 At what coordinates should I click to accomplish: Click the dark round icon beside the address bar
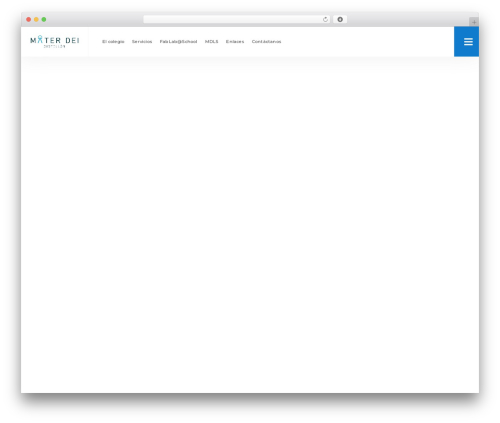[340, 19]
